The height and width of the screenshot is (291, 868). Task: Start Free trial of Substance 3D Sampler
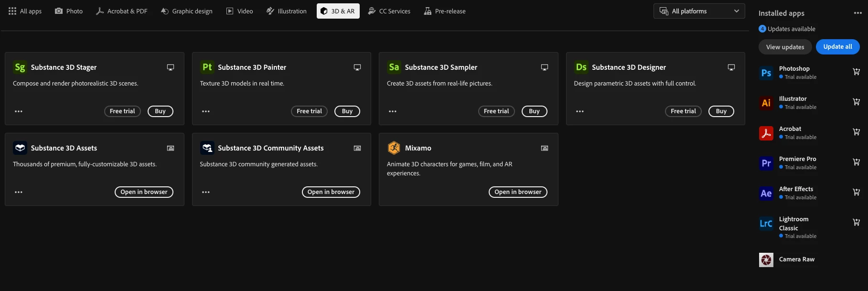496,111
